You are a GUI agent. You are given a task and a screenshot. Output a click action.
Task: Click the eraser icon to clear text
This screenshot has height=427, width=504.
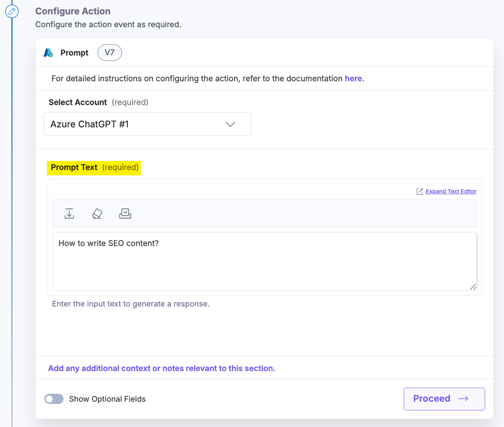point(97,213)
